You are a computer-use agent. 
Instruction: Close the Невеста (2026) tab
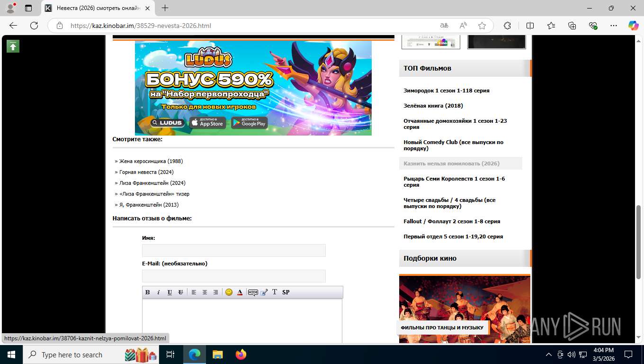[147, 8]
